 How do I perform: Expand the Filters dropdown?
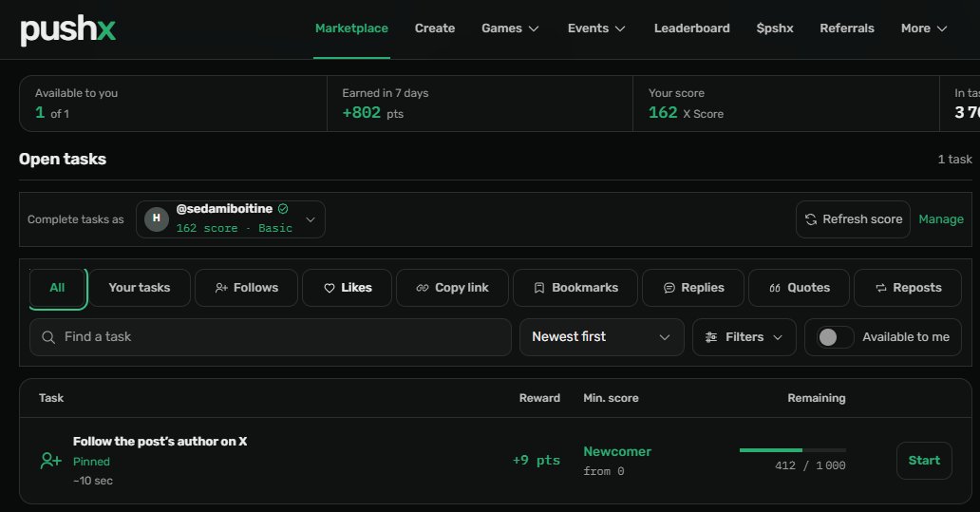pyautogui.click(x=744, y=337)
